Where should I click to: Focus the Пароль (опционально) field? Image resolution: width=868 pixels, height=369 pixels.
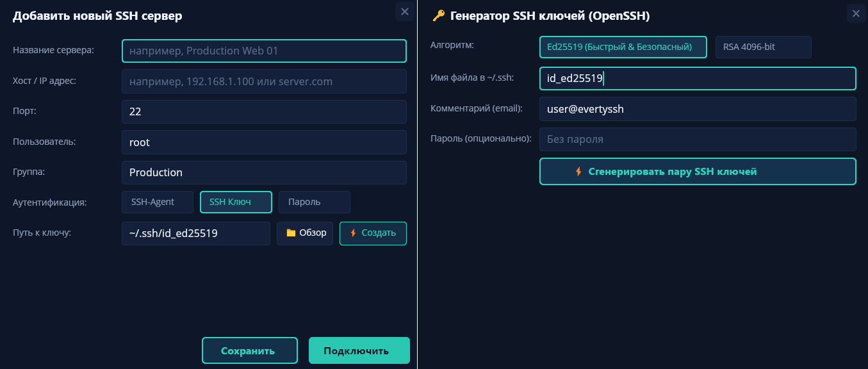click(698, 139)
